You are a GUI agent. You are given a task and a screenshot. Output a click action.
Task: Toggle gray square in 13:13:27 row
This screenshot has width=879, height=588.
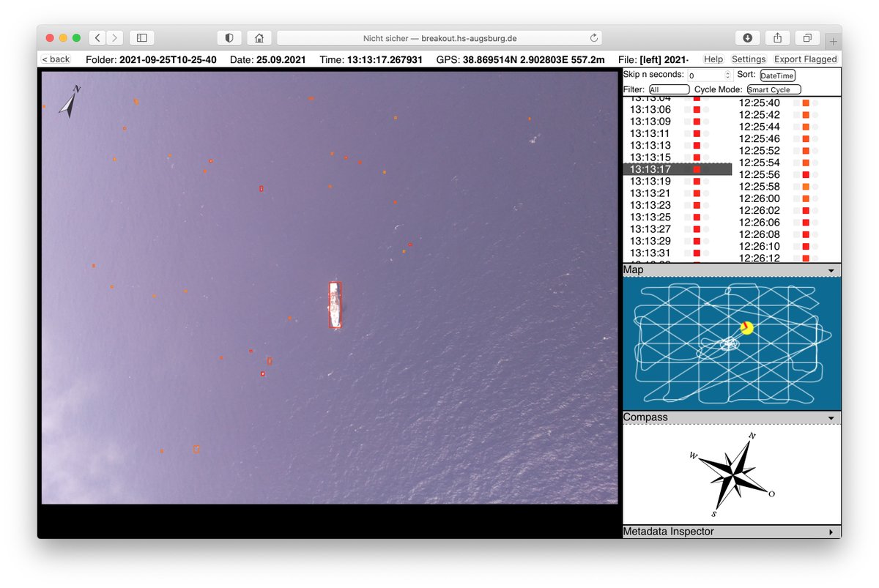click(x=687, y=229)
